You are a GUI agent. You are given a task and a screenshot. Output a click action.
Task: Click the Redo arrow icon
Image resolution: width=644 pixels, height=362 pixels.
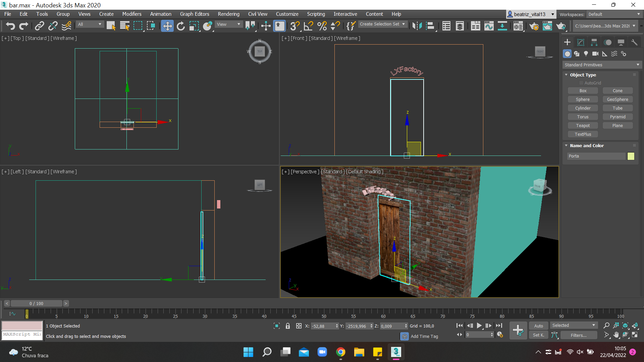(x=23, y=26)
